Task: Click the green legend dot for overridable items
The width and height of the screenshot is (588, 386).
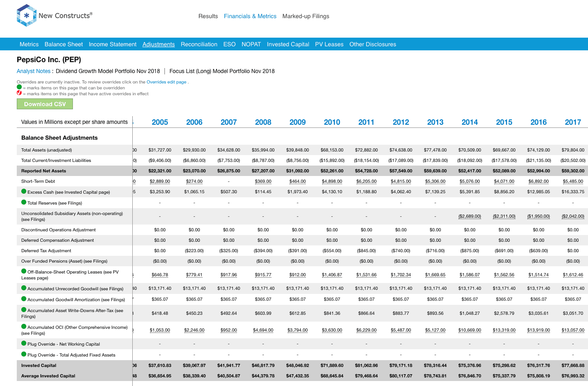Action: [19, 87]
